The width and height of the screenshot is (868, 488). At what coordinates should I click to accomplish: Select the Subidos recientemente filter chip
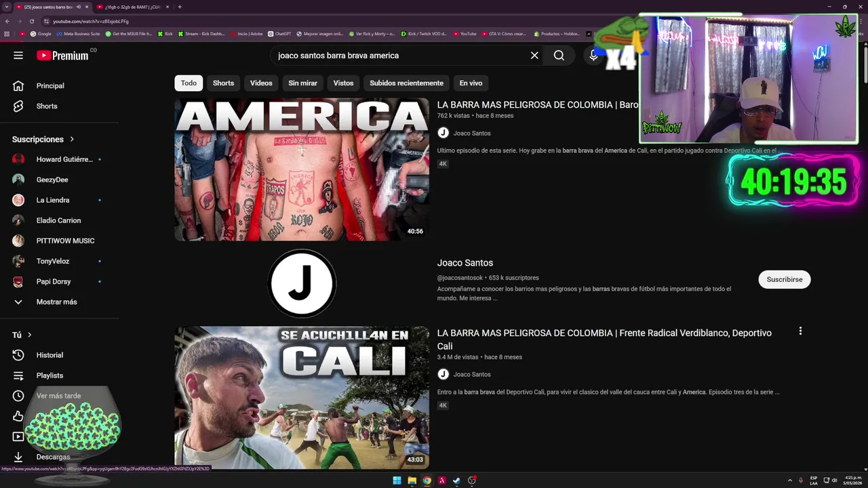[x=406, y=83]
